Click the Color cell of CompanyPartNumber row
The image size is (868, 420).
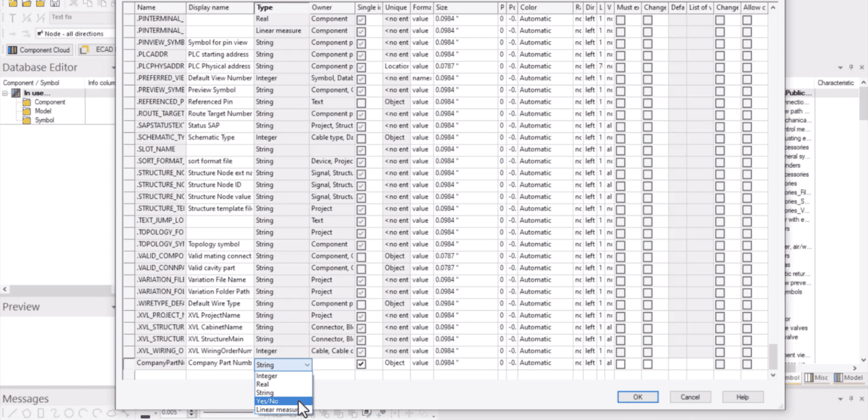[x=544, y=363]
